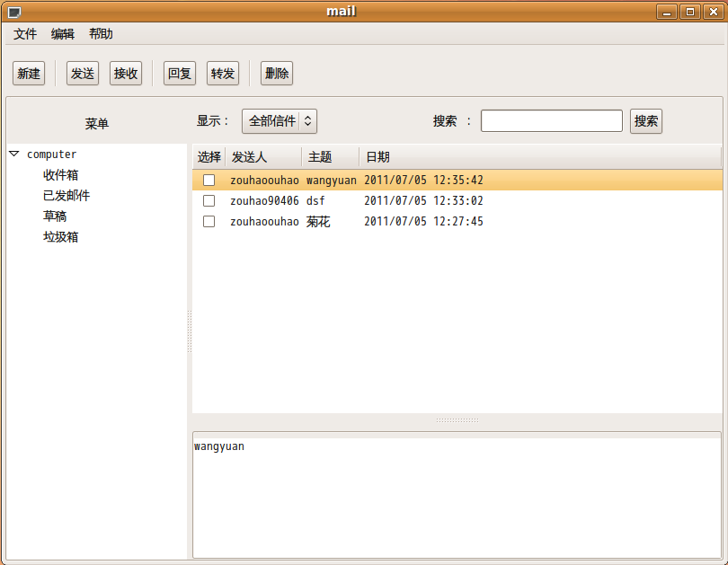The width and height of the screenshot is (728, 565).
Task: Click the dsf subject cell
Action: [x=315, y=201]
